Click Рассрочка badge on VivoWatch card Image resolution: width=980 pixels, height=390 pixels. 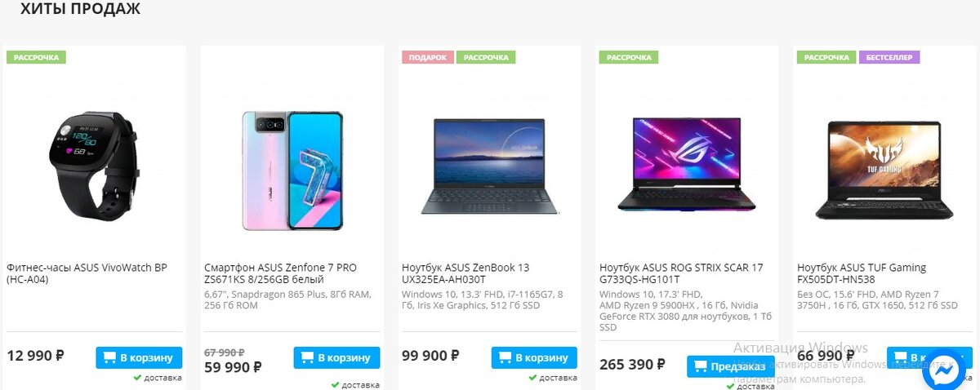(36, 57)
